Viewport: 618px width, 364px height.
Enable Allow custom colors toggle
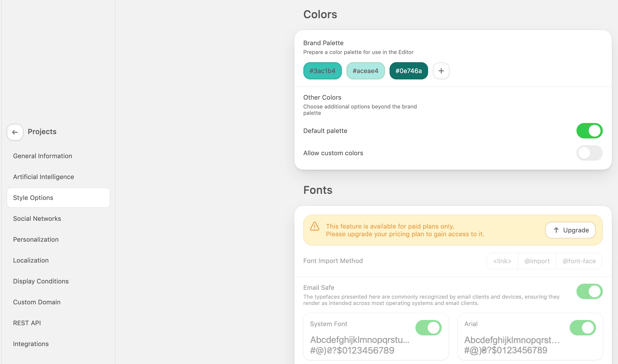pyautogui.click(x=589, y=153)
